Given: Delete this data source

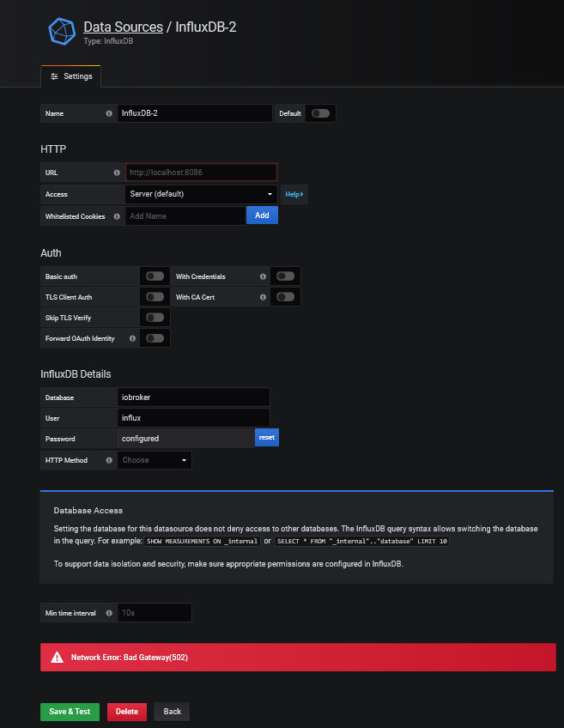Looking at the screenshot, I should (127, 712).
